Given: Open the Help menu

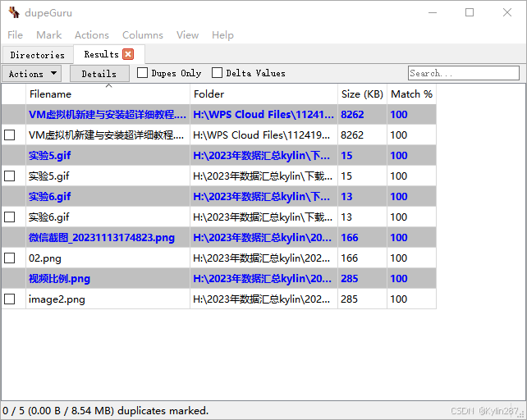Looking at the screenshot, I should coord(222,35).
